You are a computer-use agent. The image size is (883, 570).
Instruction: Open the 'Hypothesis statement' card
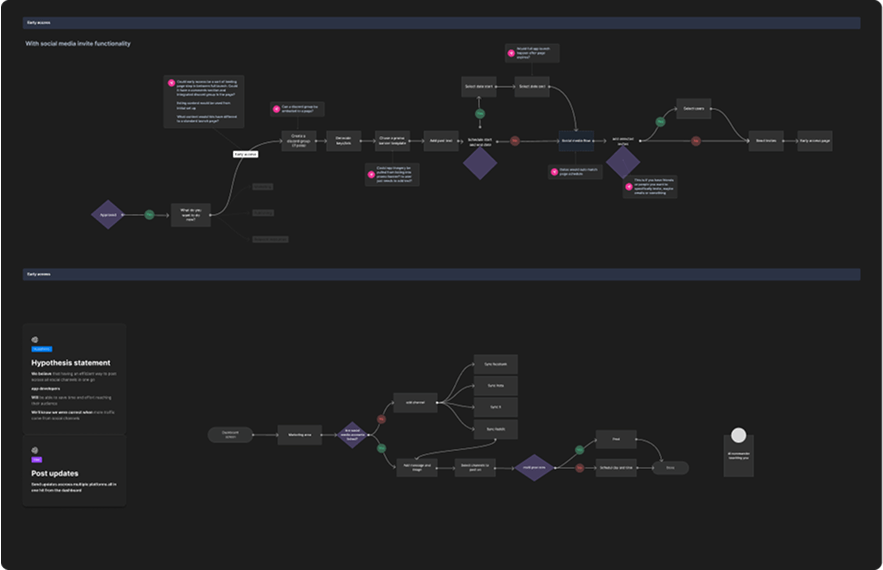pos(74,377)
